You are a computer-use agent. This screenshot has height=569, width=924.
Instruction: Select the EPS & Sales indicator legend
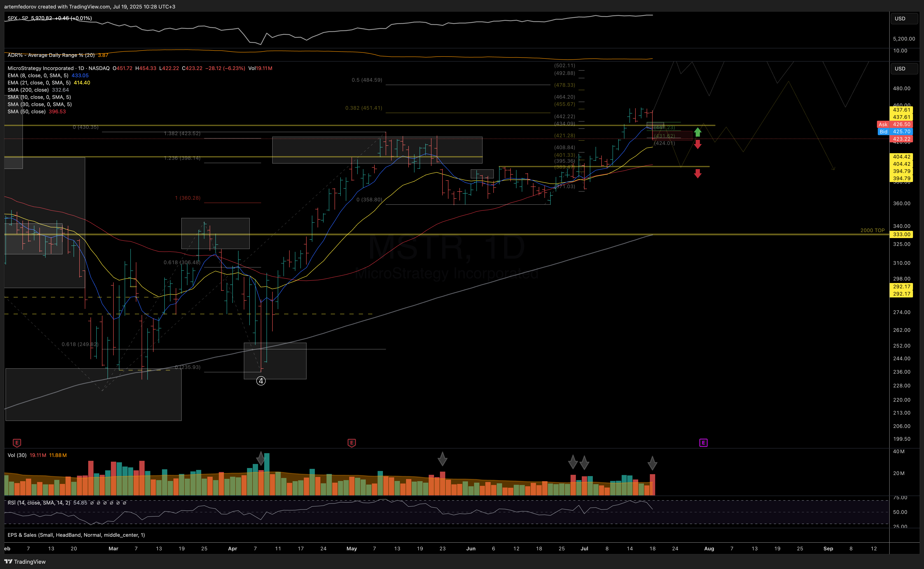coord(76,535)
